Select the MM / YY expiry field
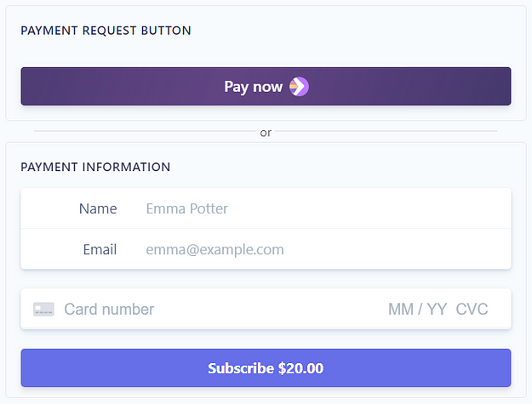The width and height of the screenshot is (532, 404). click(x=417, y=309)
